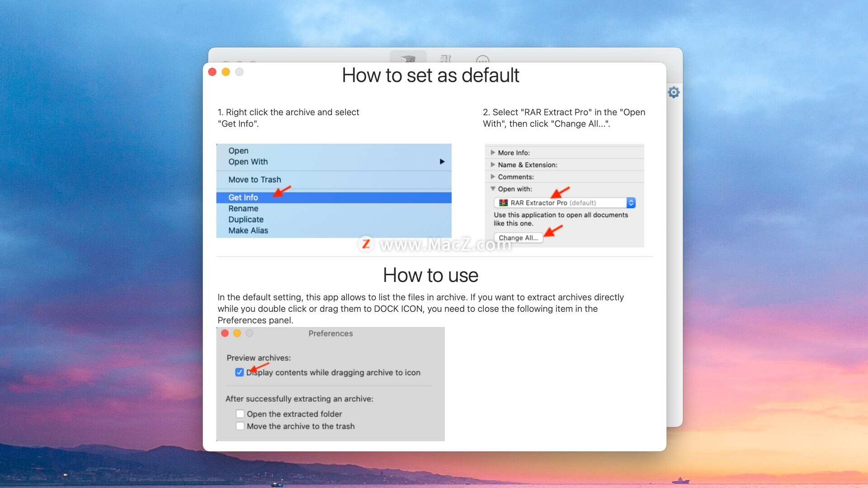
Task: Open the ellipsis bubble icon in back window toolbar
Action: 482,59
